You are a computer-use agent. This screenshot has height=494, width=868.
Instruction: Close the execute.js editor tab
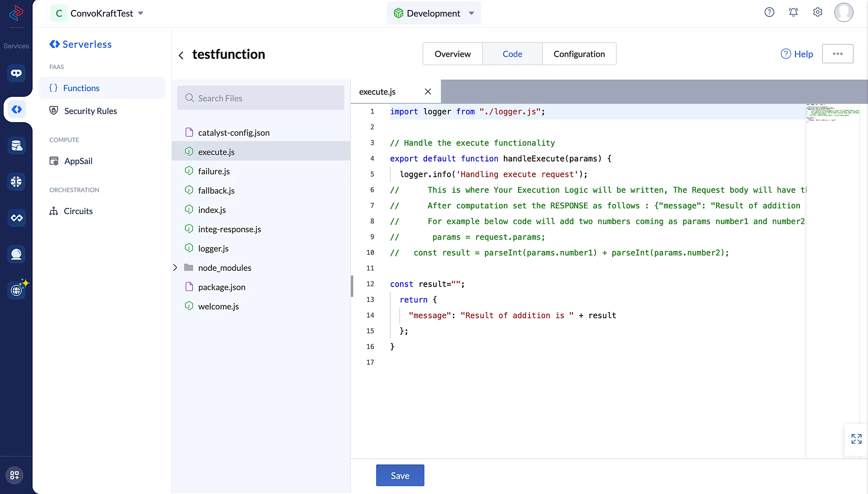[428, 92]
